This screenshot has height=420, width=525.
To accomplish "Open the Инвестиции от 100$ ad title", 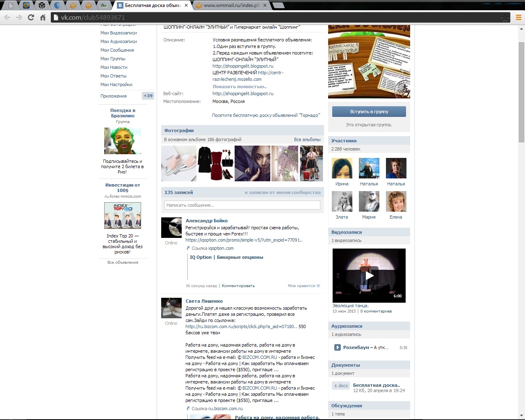I will [123, 187].
